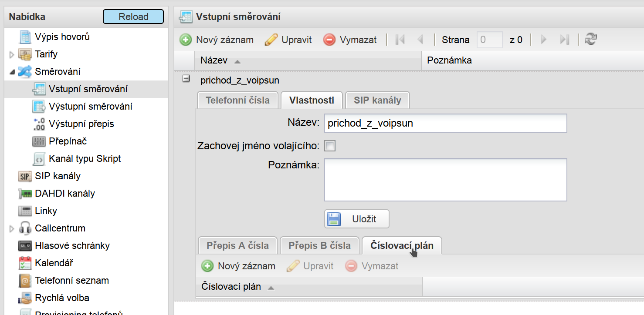Open the Přepis A čísla tab
Viewport: 644px width, 315px height.
238,245
